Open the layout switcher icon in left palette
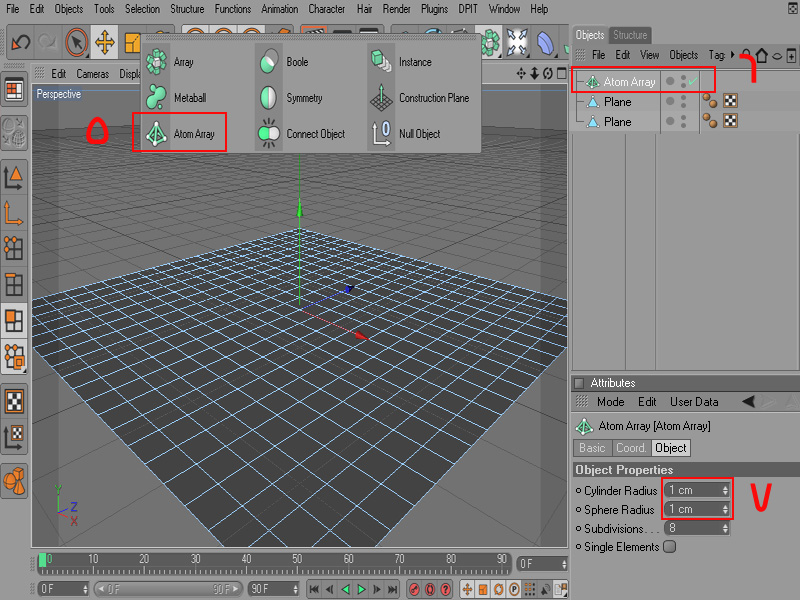Viewport: 800px width, 600px height. [x=14, y=90]
